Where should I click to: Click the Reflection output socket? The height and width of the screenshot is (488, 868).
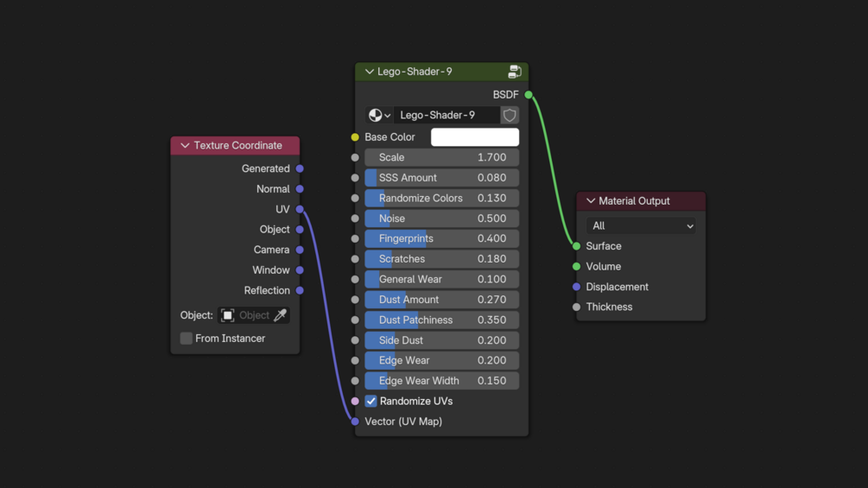click(300, 290)
